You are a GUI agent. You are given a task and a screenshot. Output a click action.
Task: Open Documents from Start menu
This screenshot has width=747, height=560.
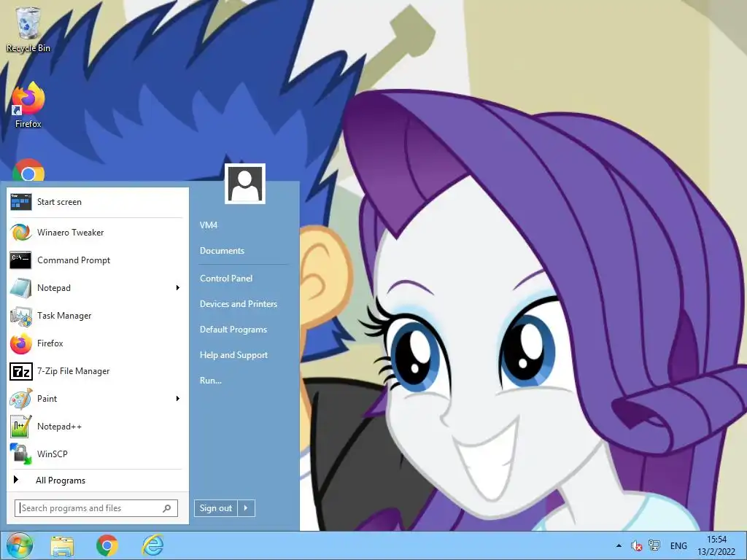(222, 251)
